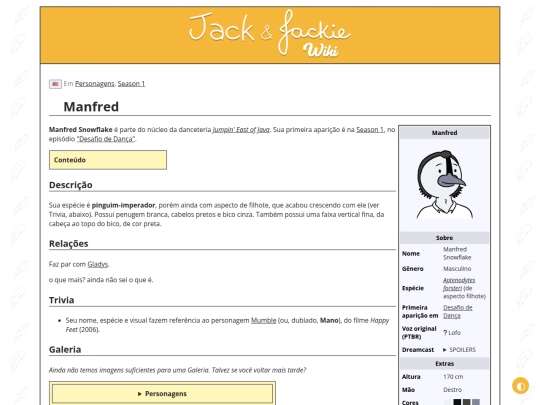
Task: Open the Personagens category link
Action: [x=95, y=84]
